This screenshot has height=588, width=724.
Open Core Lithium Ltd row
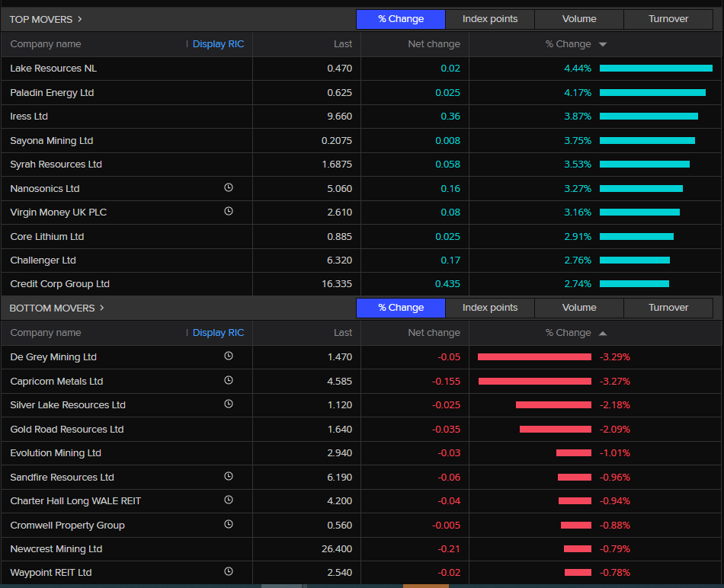point(361,237)
